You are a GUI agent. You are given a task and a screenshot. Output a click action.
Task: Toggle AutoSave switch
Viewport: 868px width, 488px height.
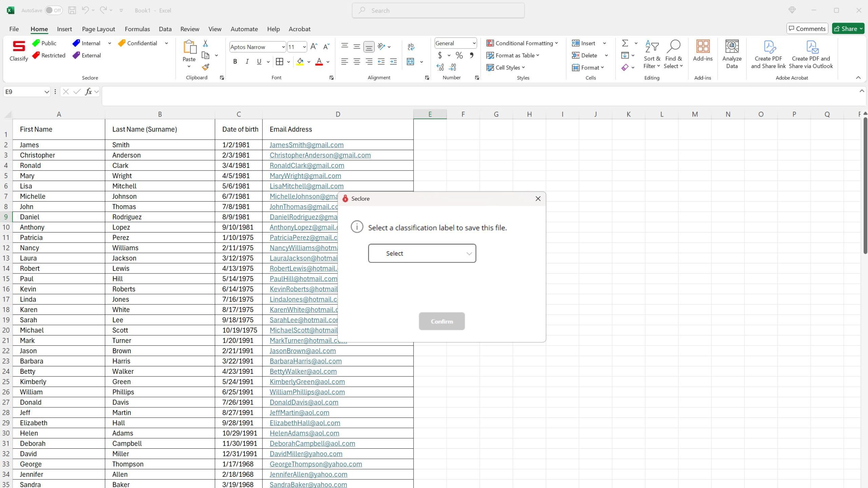[x=54, y=11]
